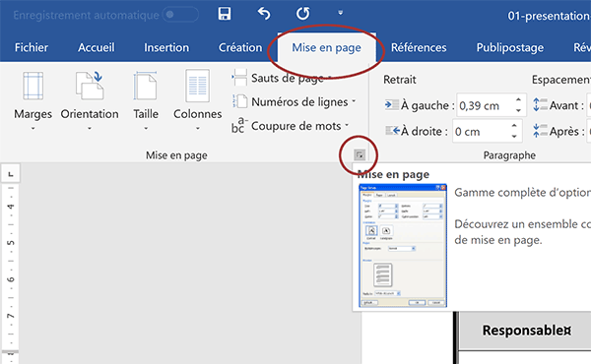Switch to the Publipostage tab
The image size is (591, 364).
pos(510,47)
